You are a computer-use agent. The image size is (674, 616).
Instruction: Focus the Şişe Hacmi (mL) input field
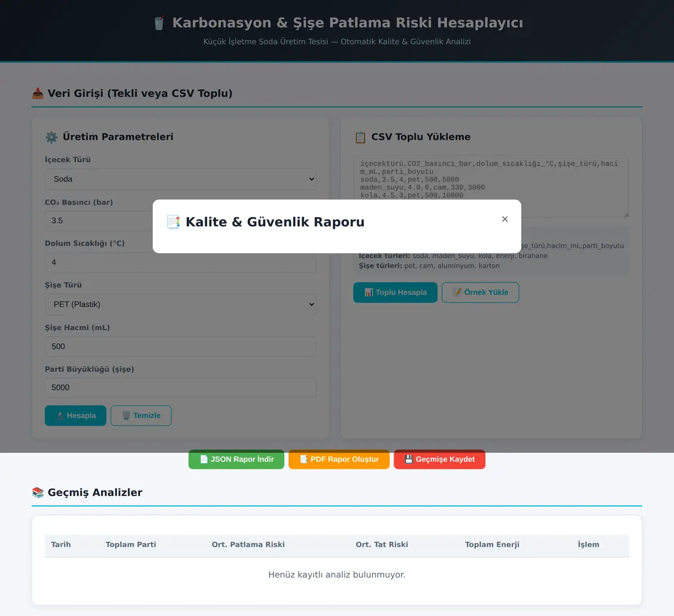point(180,346)
